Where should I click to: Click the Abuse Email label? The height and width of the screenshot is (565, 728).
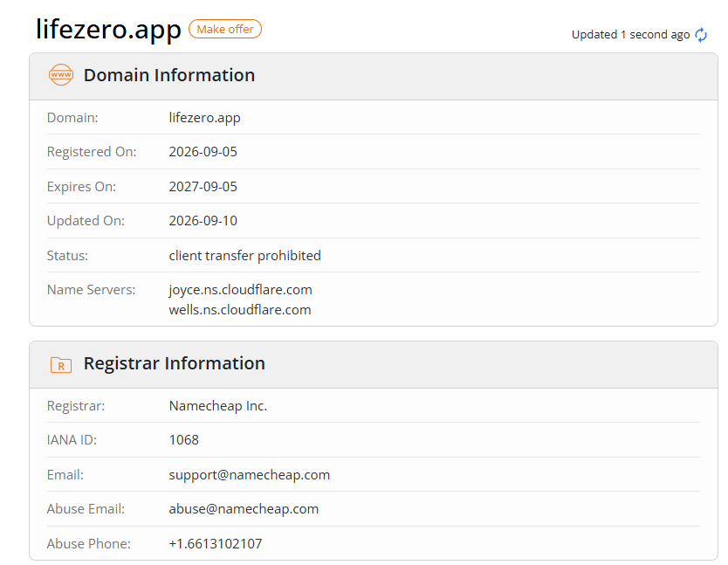tap(86, 509)
